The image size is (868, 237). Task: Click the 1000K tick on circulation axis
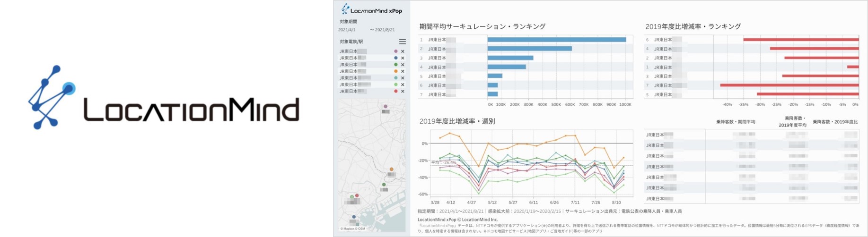625,104
